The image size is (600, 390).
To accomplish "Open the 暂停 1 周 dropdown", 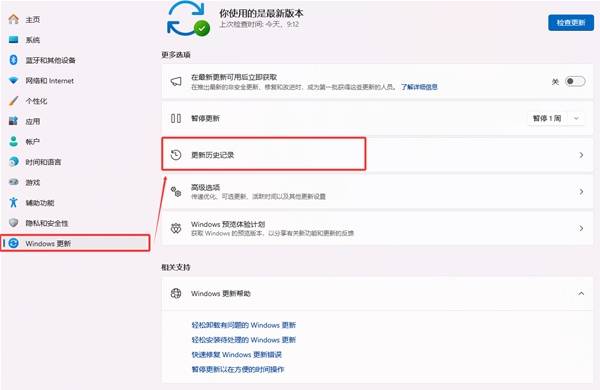I will pos(556,118).
